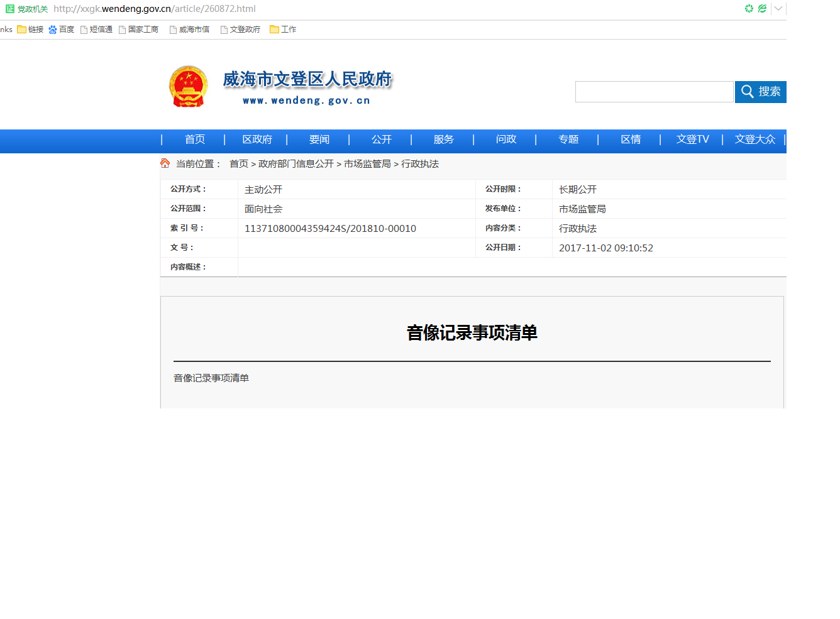
Task: Click the national emblem logo
Action: (188, 87)
